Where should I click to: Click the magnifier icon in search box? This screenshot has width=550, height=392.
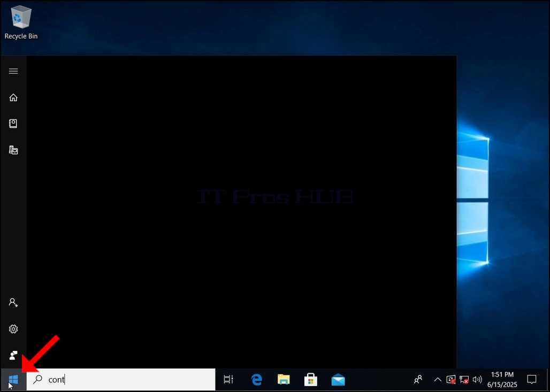click(37, 379)
